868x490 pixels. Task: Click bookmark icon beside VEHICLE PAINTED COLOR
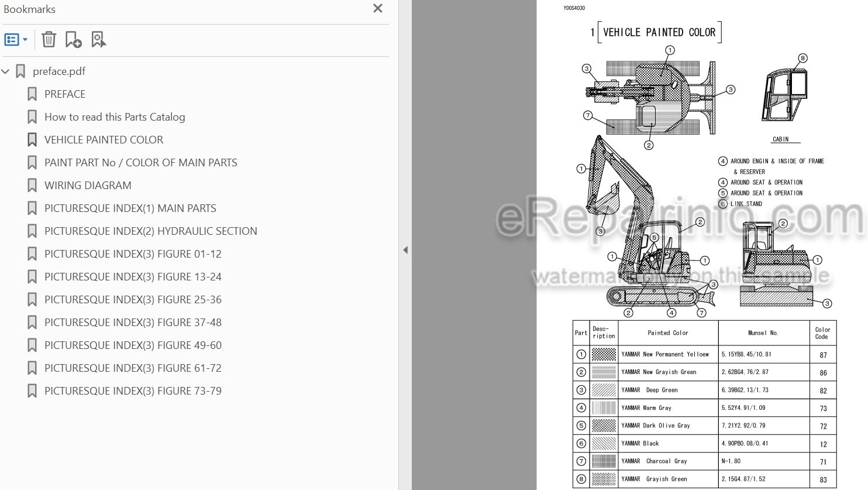tap(32, 140)
